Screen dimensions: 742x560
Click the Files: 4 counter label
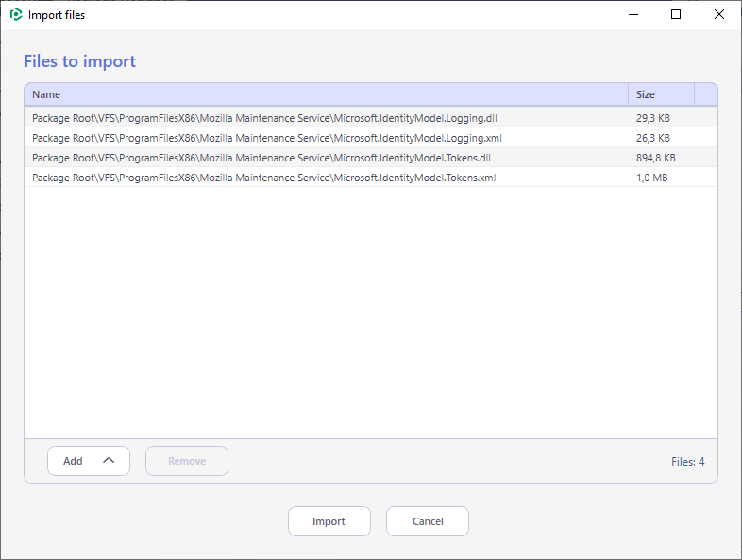point(687,462)
